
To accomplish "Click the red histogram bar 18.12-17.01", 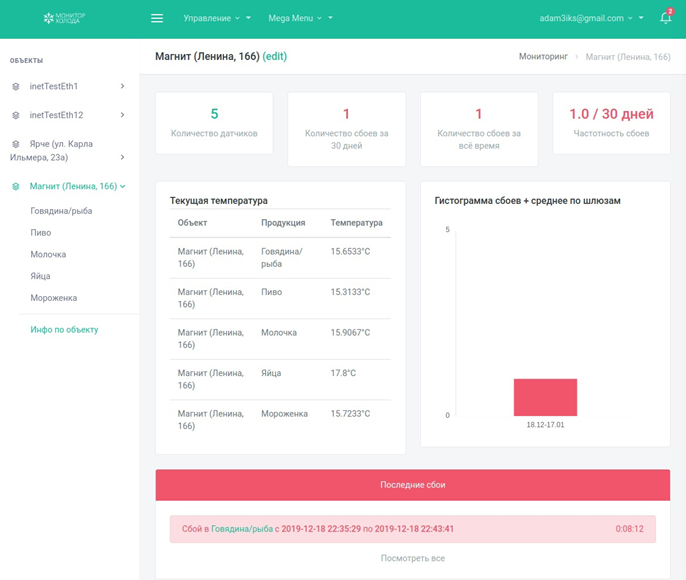I will click(545, 397).
